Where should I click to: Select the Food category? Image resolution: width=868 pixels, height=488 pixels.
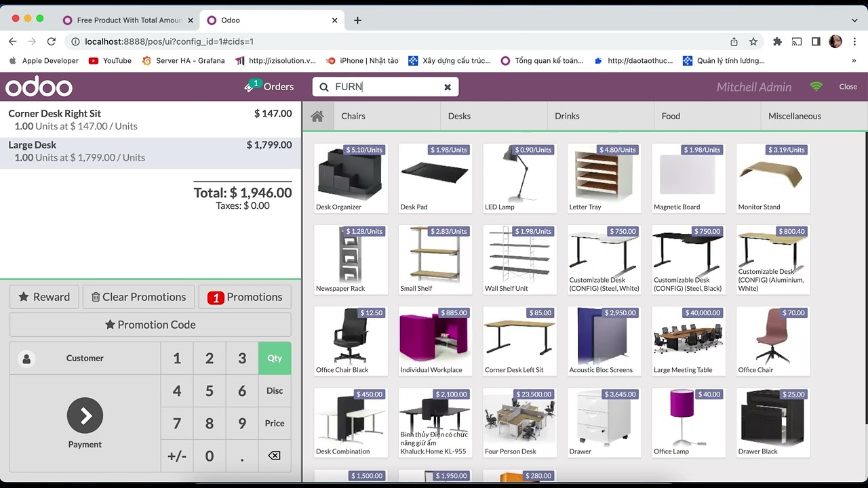[707, 116]
